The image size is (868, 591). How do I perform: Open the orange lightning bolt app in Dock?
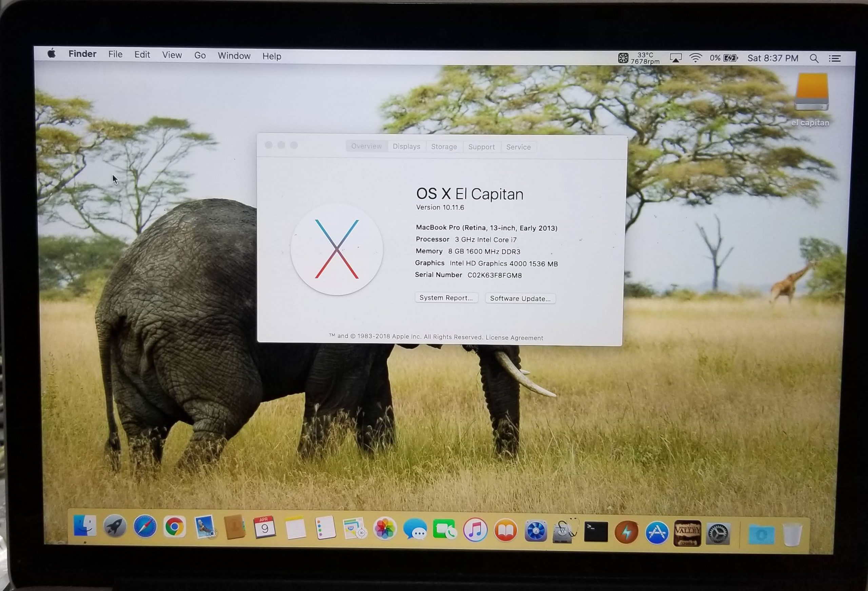[x=626, y=532]
